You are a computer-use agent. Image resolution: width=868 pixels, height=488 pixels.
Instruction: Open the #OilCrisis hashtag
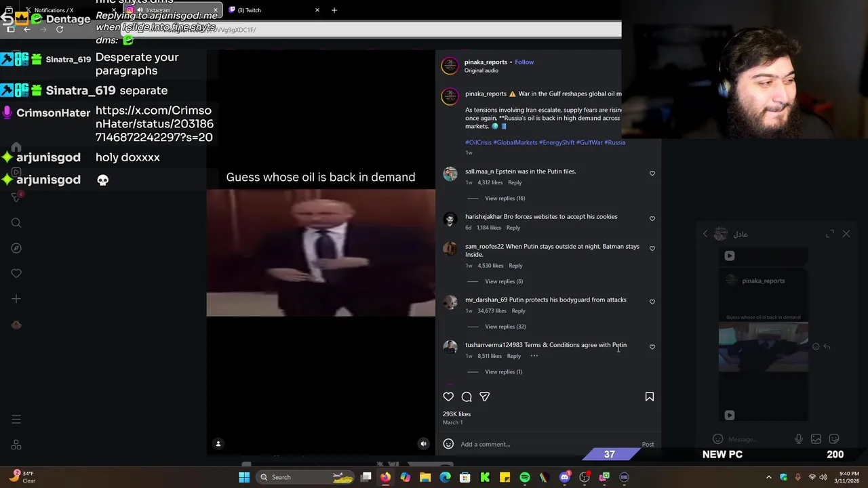(x=478, y=142)
